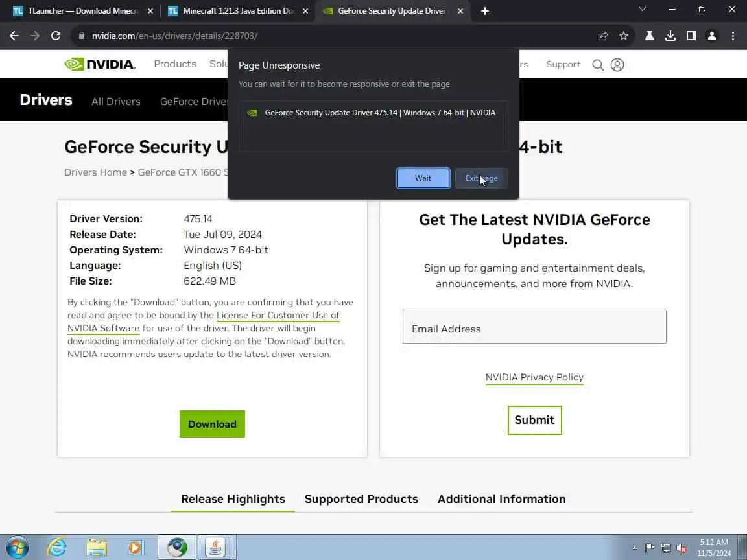
Task: Reload the page with the refresh icon
Action: [x=56, y=36]
